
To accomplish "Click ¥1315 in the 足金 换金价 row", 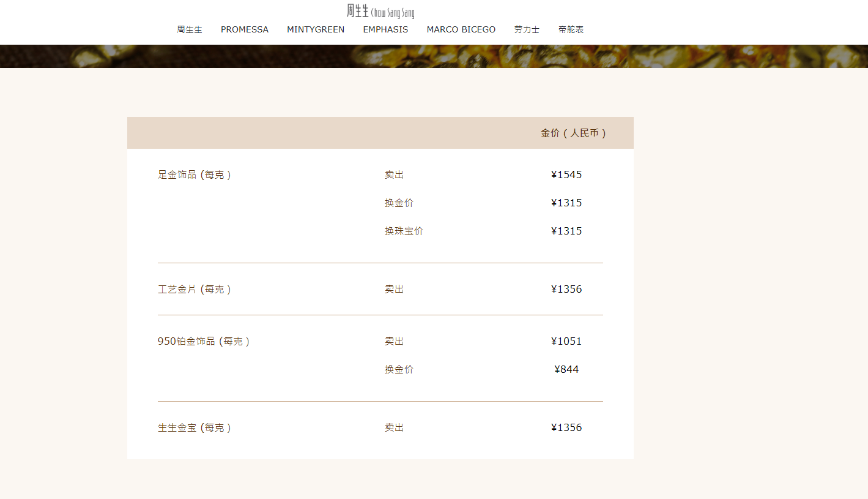I will [566, 203].
